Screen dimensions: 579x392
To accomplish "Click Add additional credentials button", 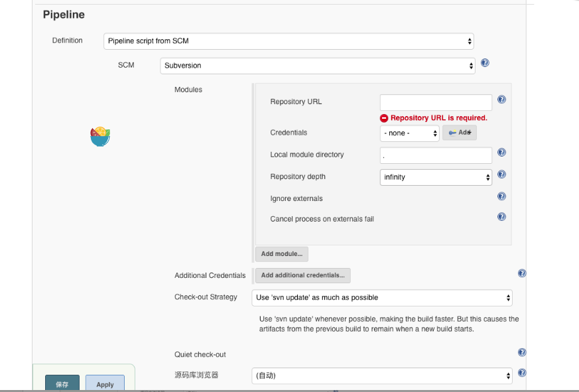I will [x=303, y=276].
